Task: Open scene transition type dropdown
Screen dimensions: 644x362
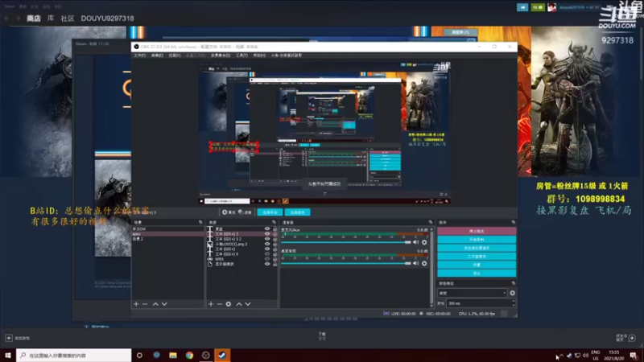Action: click(x=473, y=293)
